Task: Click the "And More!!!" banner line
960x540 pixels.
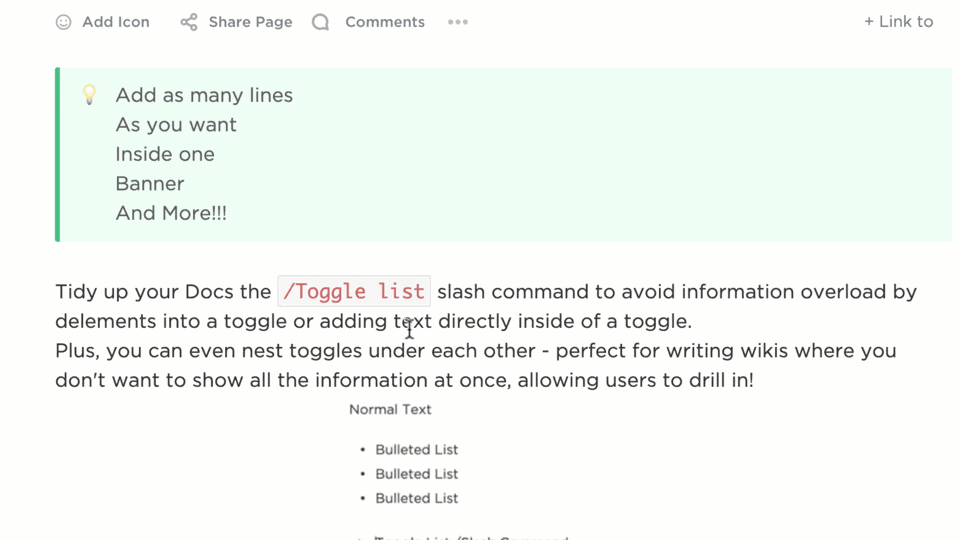Action: click(171, 213)
